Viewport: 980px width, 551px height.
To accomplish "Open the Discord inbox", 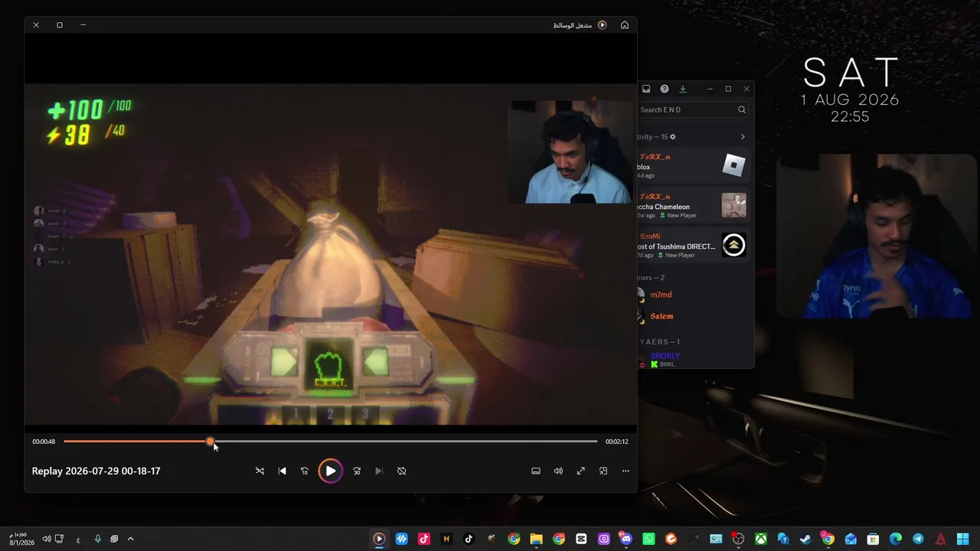I will tap(646, 89).
